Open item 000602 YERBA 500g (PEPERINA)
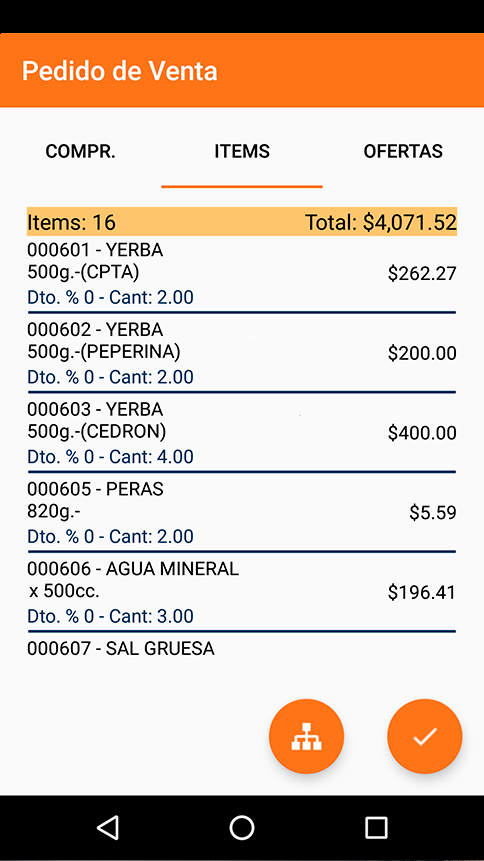This screenshot has width=484, height=861. click(242, 353)
